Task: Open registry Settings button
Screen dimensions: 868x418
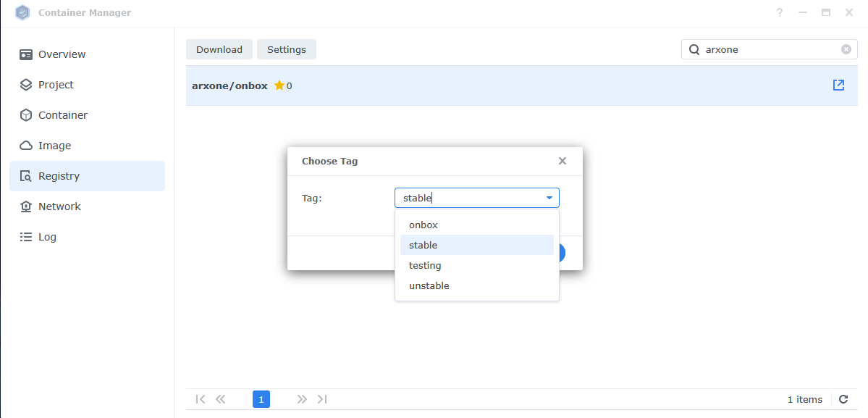Action: [x=286, y=49]
